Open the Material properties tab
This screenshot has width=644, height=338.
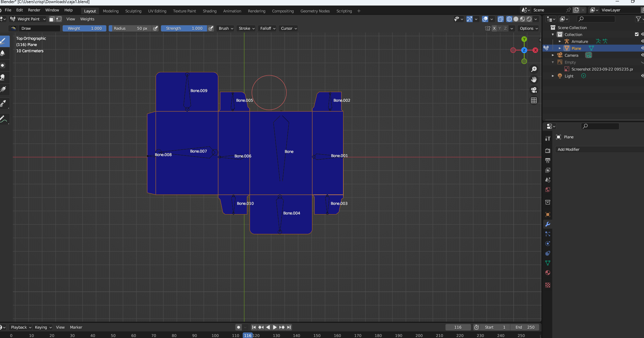coord(548,273)
